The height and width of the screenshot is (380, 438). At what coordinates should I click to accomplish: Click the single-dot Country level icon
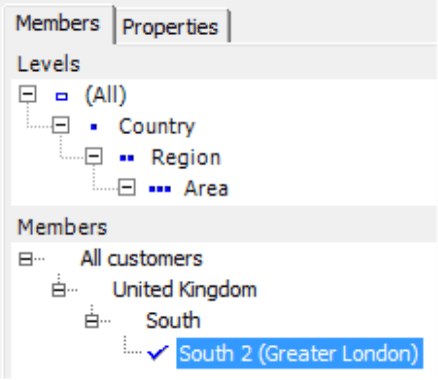point(94,127)
